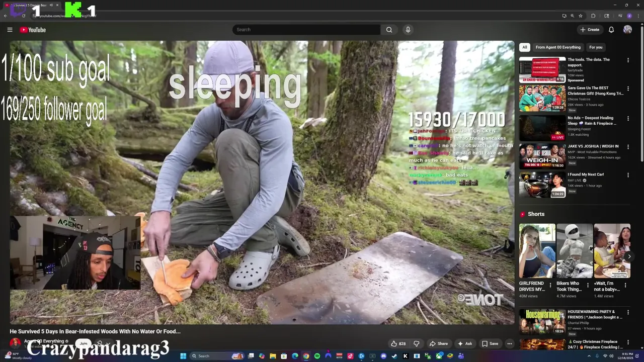Play the 'Bikers Who Took Thing...' short
Screen dimensions: 644x362
coord(575,251)
